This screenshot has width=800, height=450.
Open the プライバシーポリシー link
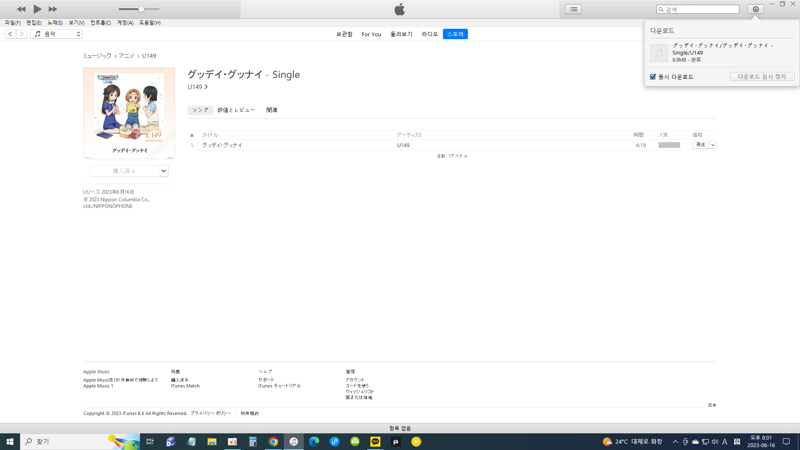click(211, 413)
